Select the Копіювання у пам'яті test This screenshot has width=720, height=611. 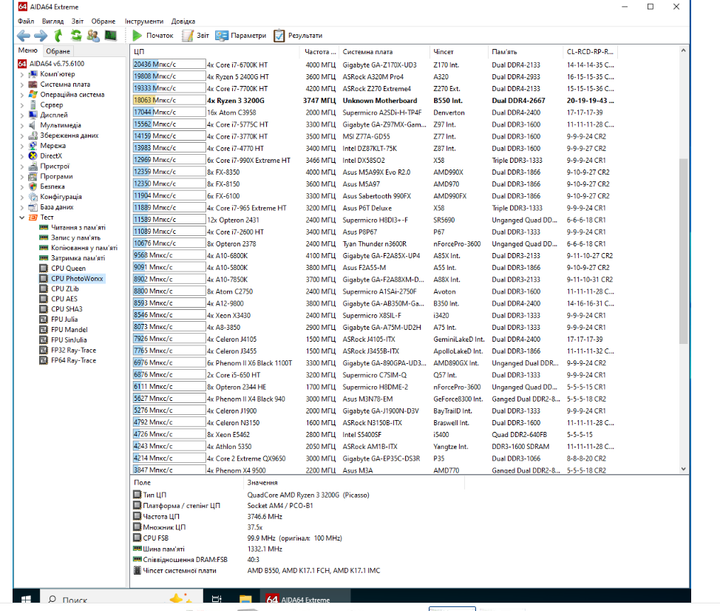pyautogui.click(x=84, y=248)
